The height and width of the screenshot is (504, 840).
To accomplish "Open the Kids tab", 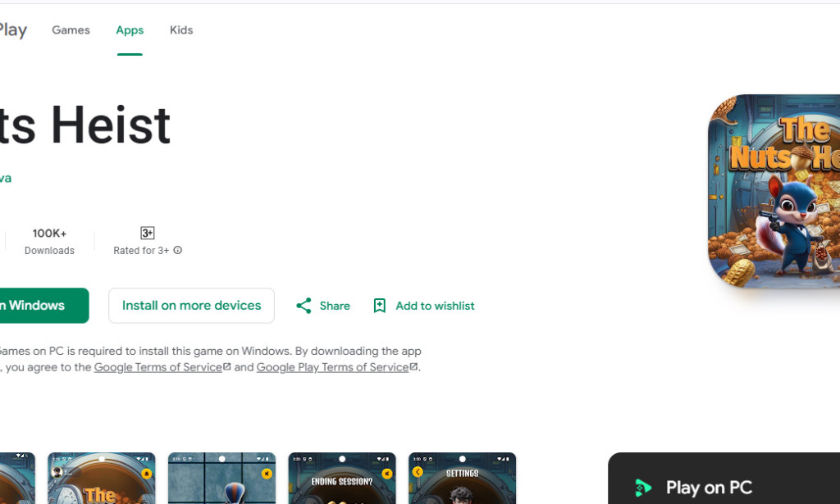I will tap(181, 30).
